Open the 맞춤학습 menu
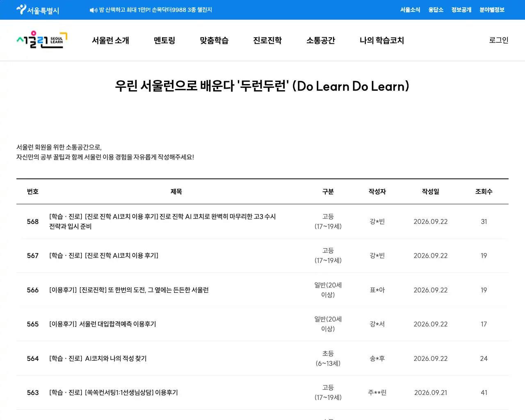This screenshot has height=420, width=525. pos(214,40)
